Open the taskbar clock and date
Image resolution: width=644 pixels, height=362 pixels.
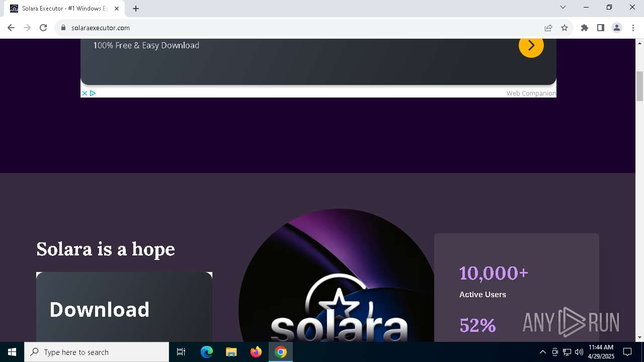tap(601, 352)
